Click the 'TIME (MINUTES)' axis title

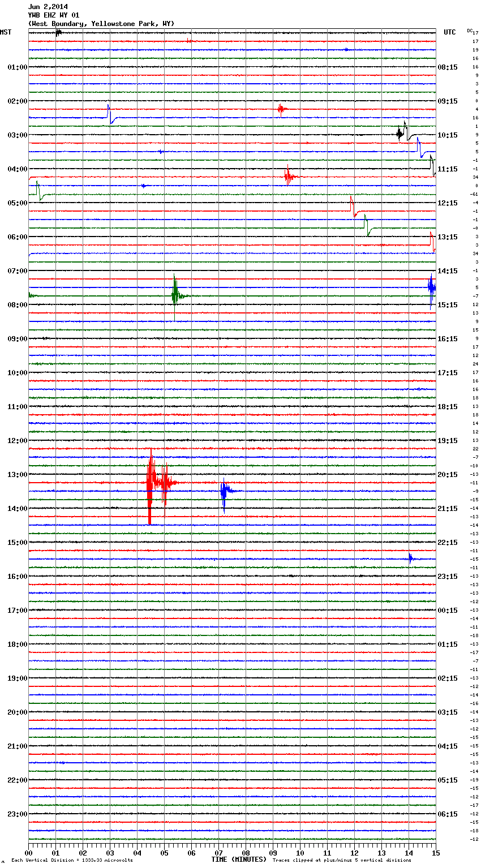tap(239, 860)
